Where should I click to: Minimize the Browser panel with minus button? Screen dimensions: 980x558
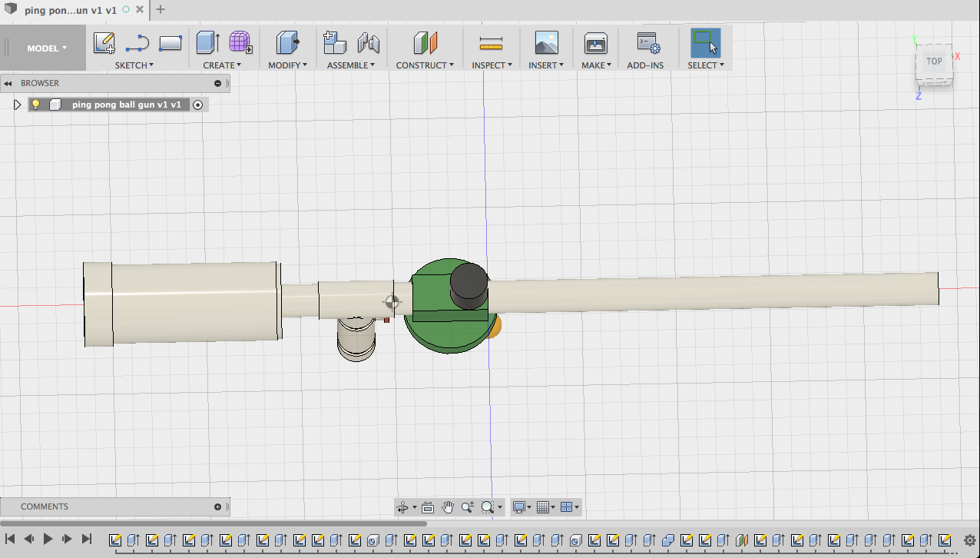[217, 83]
